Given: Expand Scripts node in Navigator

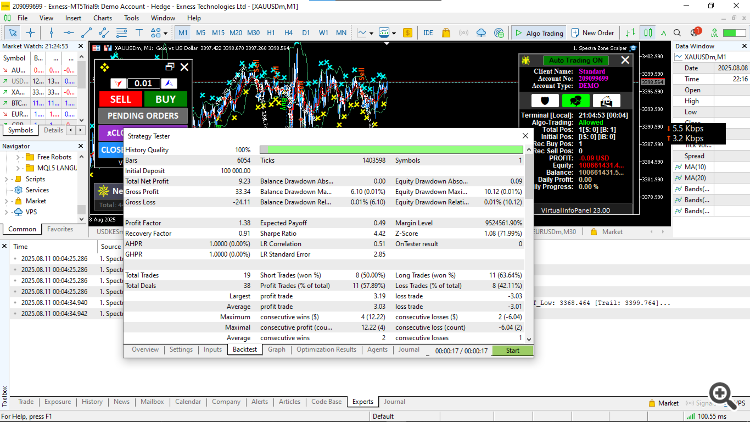Looking at the screenshot, I should click(7, 179).
